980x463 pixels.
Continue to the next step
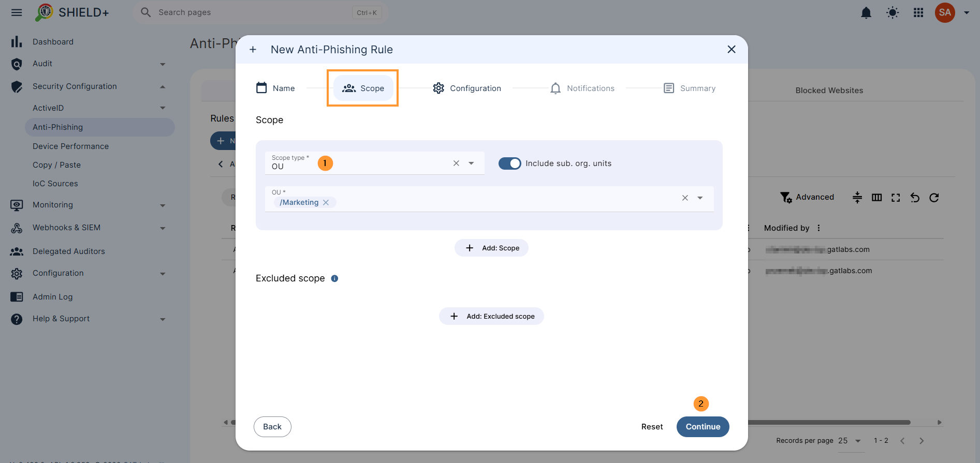coord(703,427)
